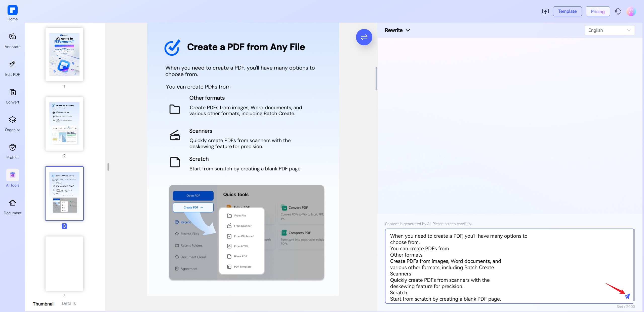Viewport: 644px width, 312px height.
Task: Select the Thumbnail tab
Action: pos(44,304)
